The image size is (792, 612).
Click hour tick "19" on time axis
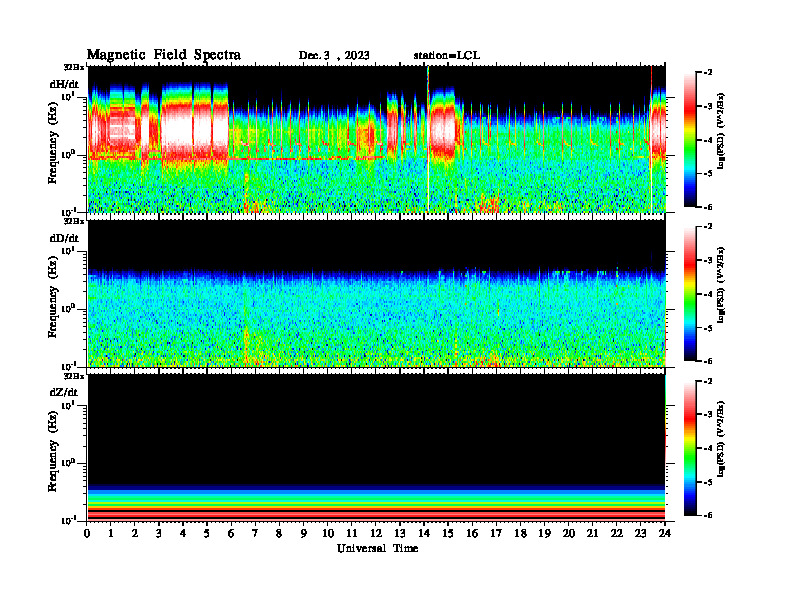click(x=544, y=533)
